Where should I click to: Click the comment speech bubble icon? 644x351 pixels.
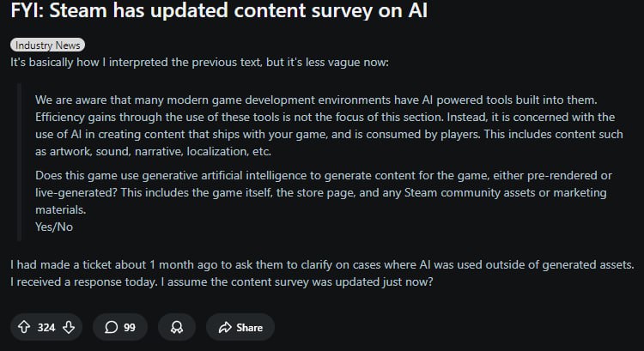[111, 327]
